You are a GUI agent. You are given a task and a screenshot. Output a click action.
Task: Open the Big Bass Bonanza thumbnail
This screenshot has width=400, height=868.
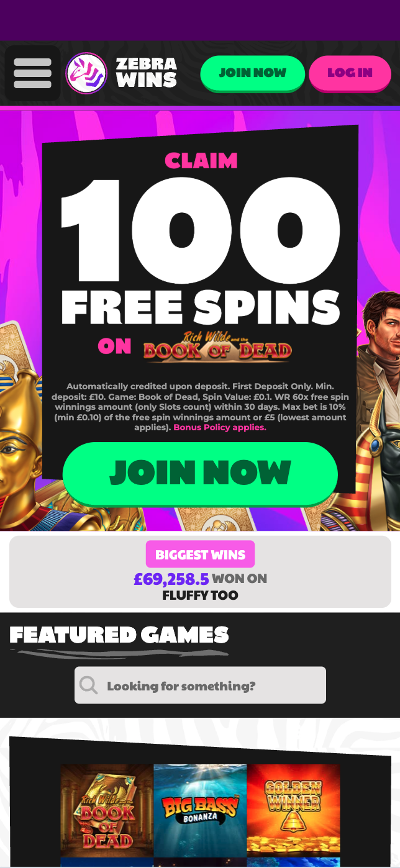[x=200, y=810]
